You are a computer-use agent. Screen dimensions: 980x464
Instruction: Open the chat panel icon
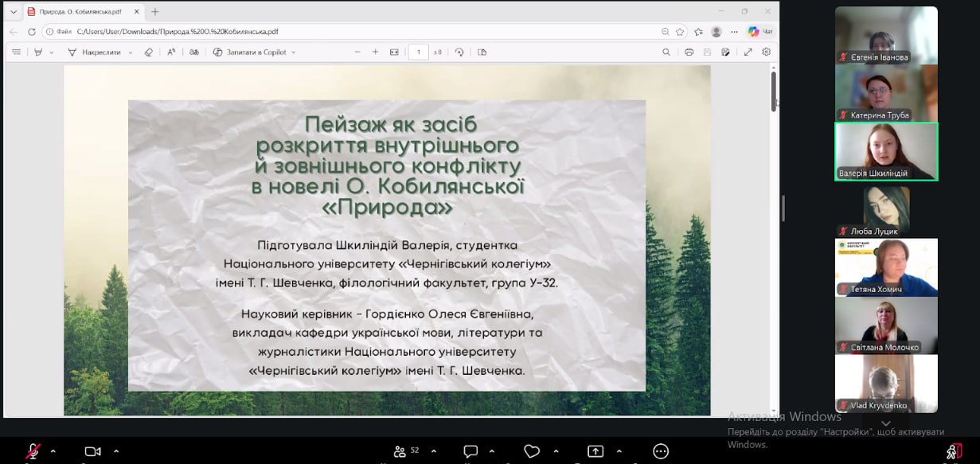pos(470,451)
